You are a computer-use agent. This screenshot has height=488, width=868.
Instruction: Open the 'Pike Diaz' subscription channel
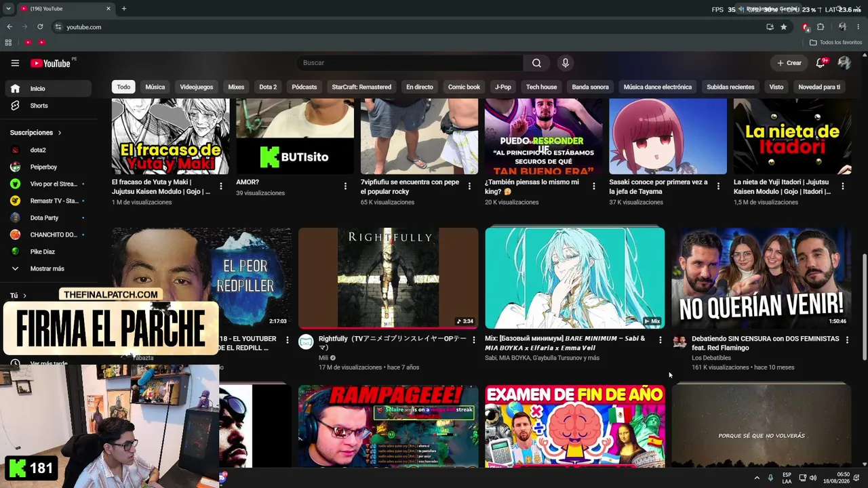(48, 251)
